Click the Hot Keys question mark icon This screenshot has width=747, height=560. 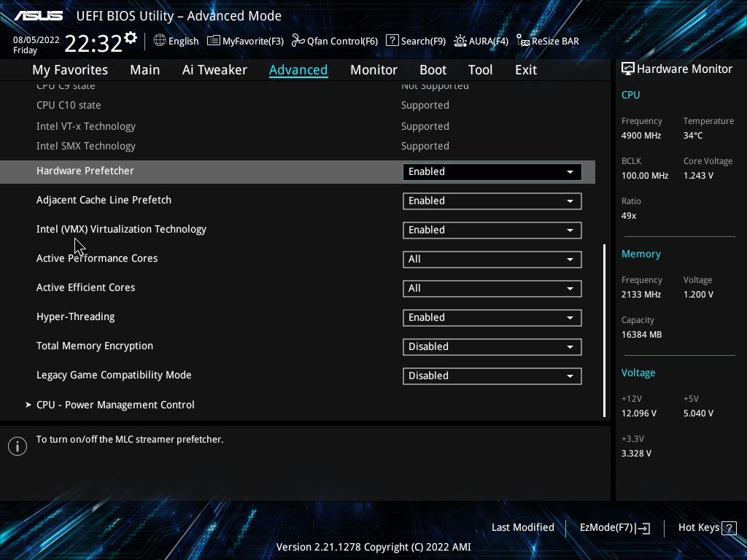pos(729,528)
